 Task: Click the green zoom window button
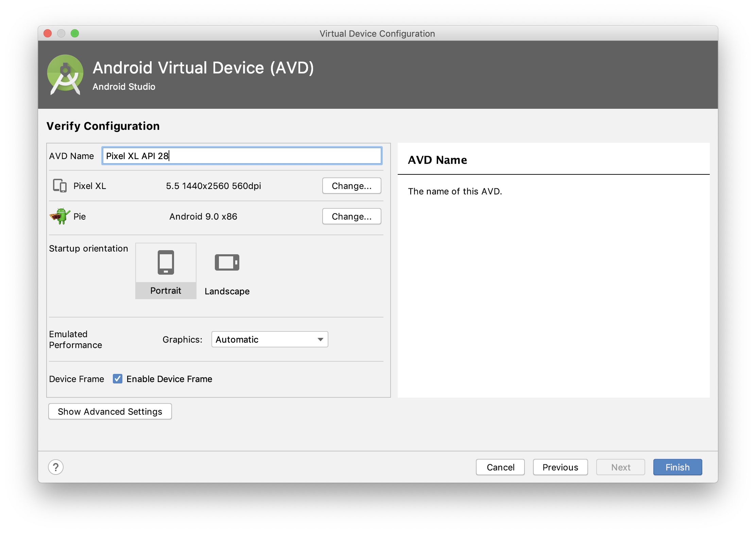[x=75, y=33]
